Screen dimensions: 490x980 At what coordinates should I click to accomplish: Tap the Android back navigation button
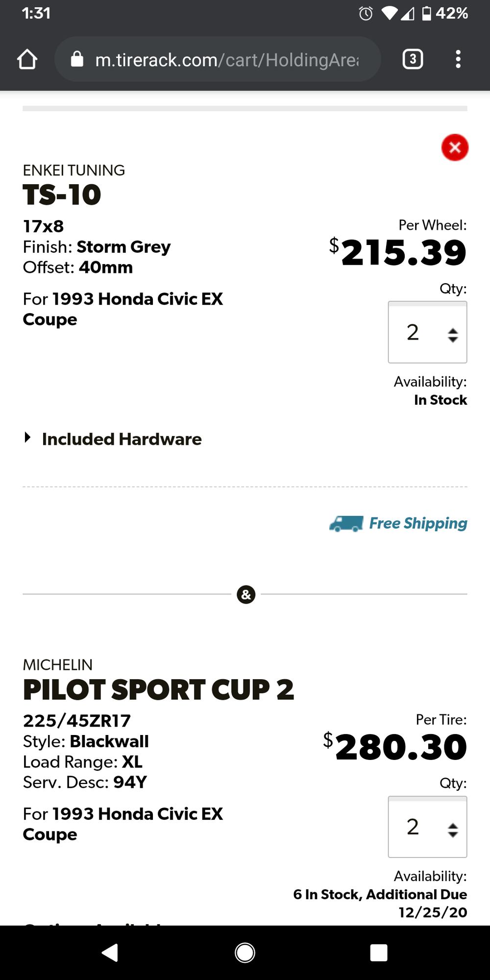(110, 953)
